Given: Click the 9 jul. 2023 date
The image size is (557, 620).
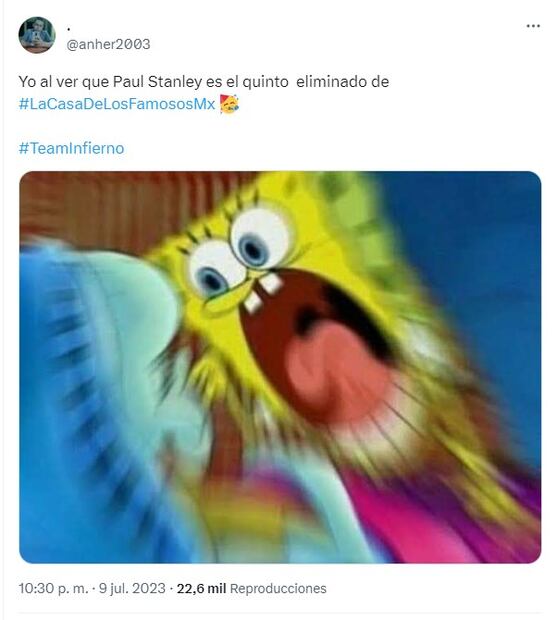Looking at the screenshot, I should pyautogui.click(x=132, y=588).
